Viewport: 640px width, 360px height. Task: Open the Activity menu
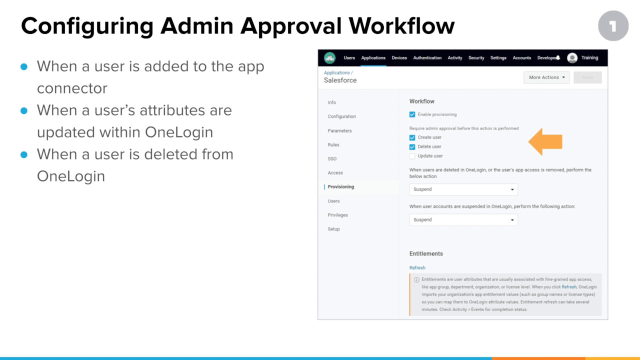point(455,58)
